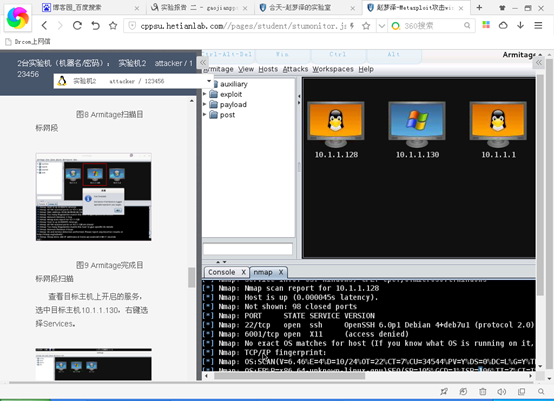This screenshot has width=554, height=401.
Task: Click the Ctrl key button
Action: click(338, 54)
